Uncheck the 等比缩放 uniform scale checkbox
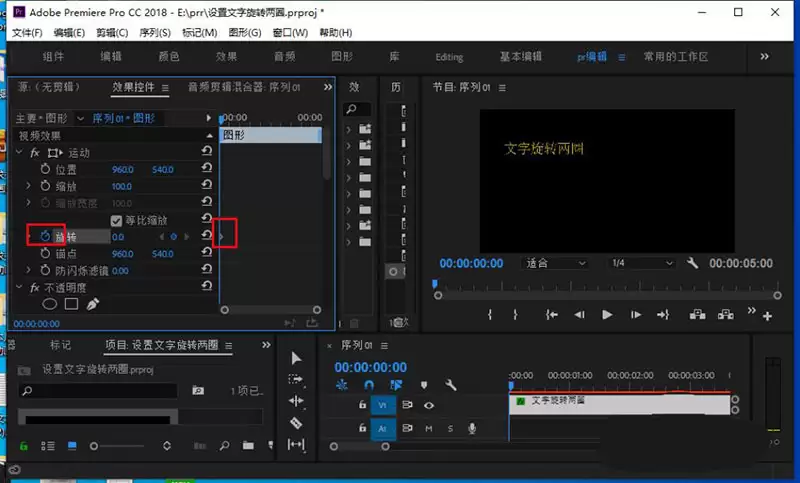 pyautogui.click(x=116, y=220)
